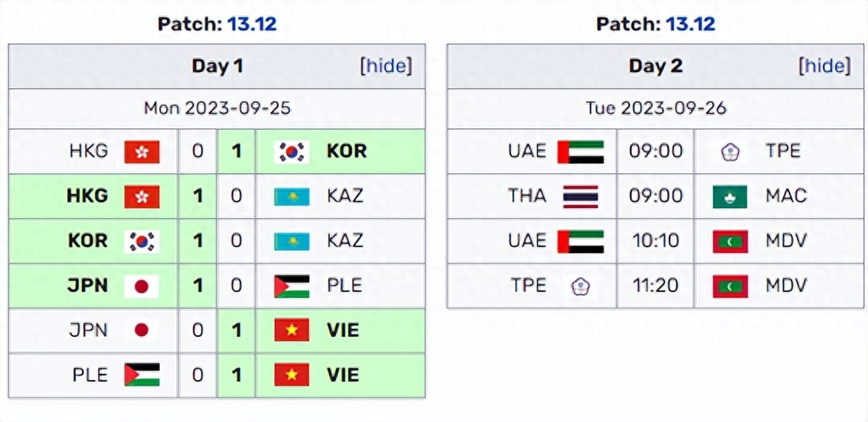Click the Mon 2023-09-25 date row
This screenshot has height=422, width=868.
pyautogui.click(x=217, y=108)
